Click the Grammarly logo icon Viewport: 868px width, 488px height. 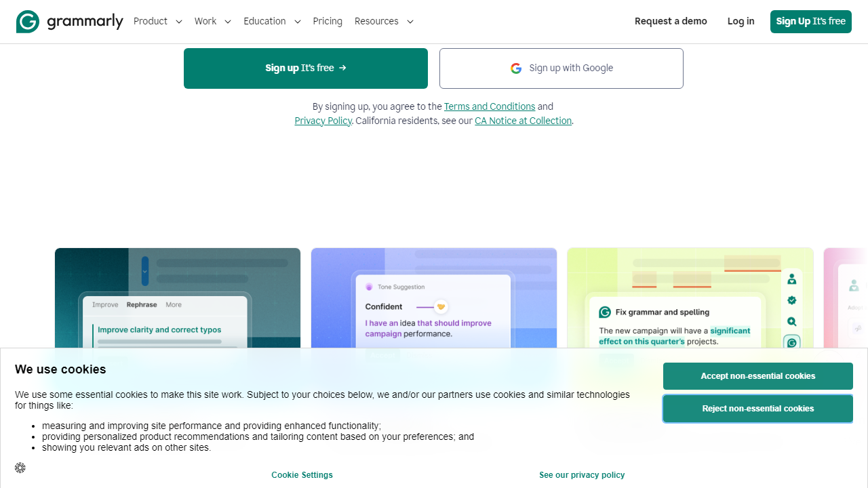(28, 22)
